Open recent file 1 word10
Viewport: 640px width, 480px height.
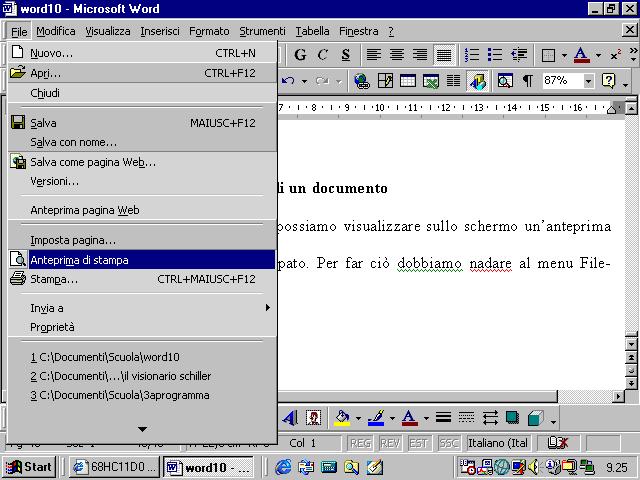coord(142,357)
